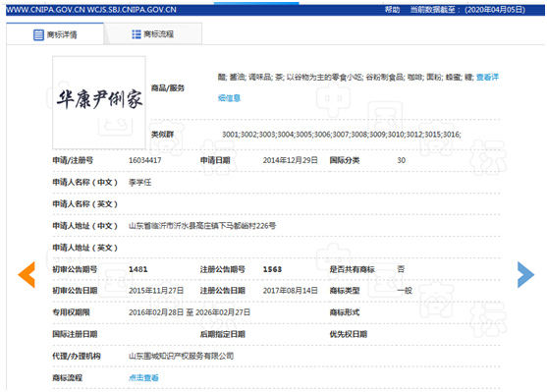Open the 查看详细信息 link for goods

(487, 78)
